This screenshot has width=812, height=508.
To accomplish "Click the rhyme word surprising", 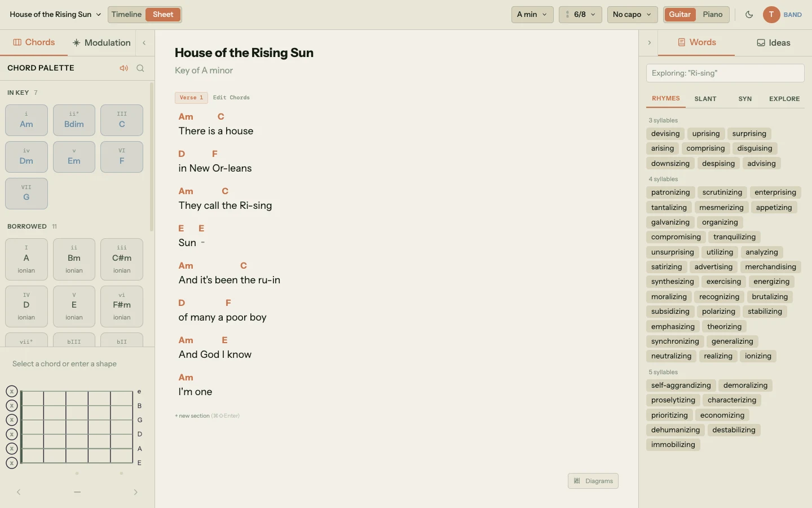I will [x=748, y=134].
